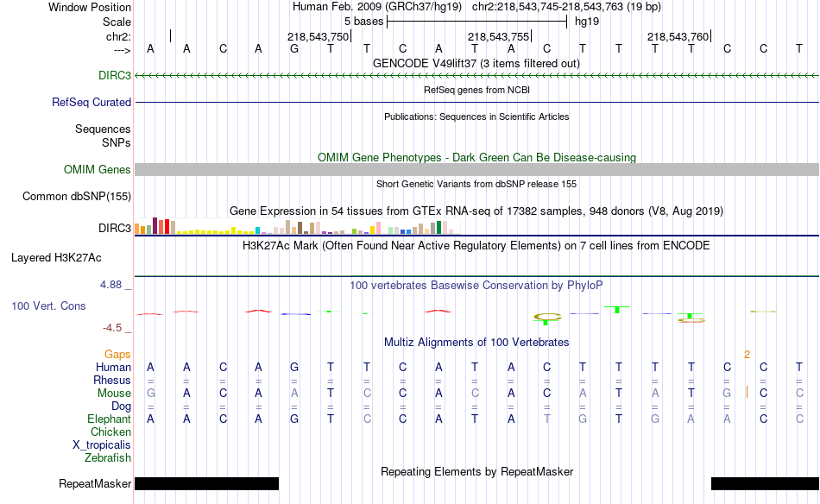This screenshot has width=820, height=504.
Task: Click the G base in the Human row
Action: pyautogui.click(x=294, y=367)
